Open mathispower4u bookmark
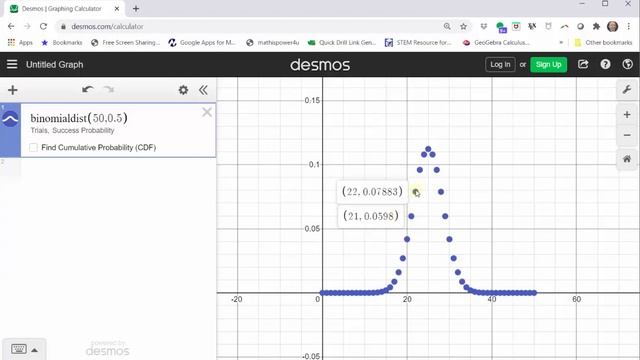The image size is (640, 360). [x=273, y=42]
